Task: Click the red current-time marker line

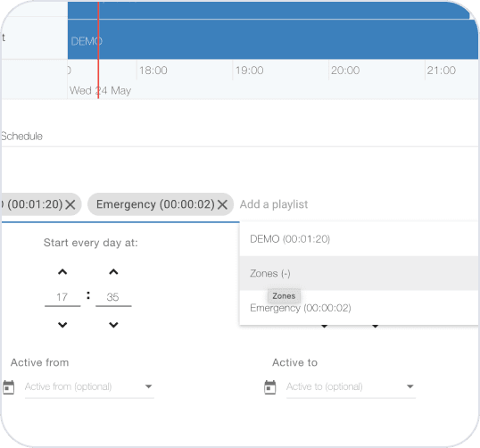Action: 98,51
